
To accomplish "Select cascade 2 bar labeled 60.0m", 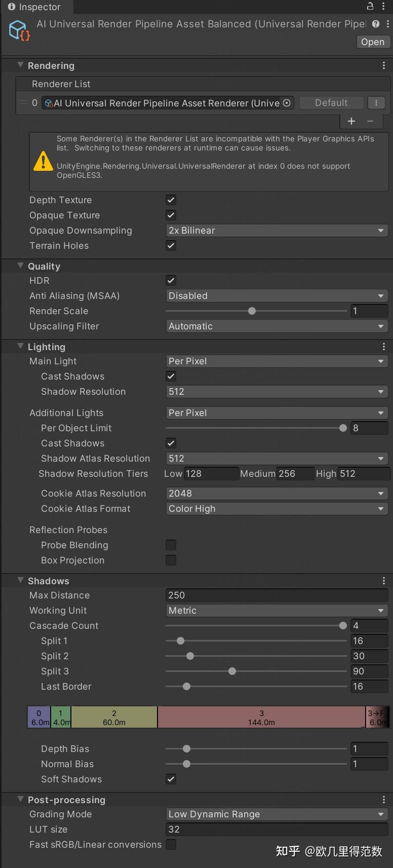I will (x=114, y=718).
